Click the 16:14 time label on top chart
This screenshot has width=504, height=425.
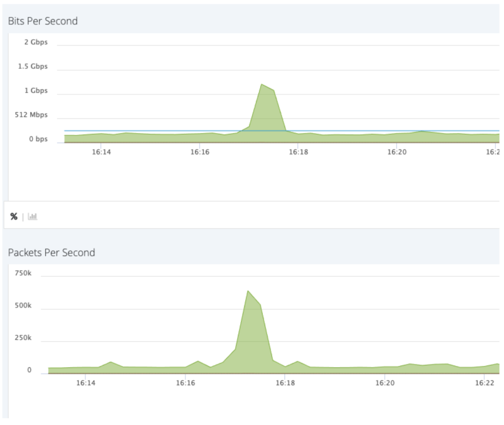click(102, 152)
